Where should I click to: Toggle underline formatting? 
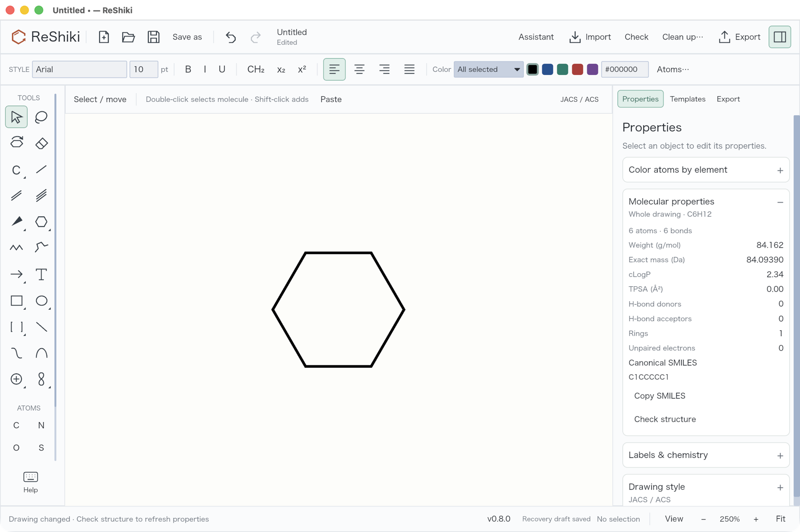tap(222, 69)
